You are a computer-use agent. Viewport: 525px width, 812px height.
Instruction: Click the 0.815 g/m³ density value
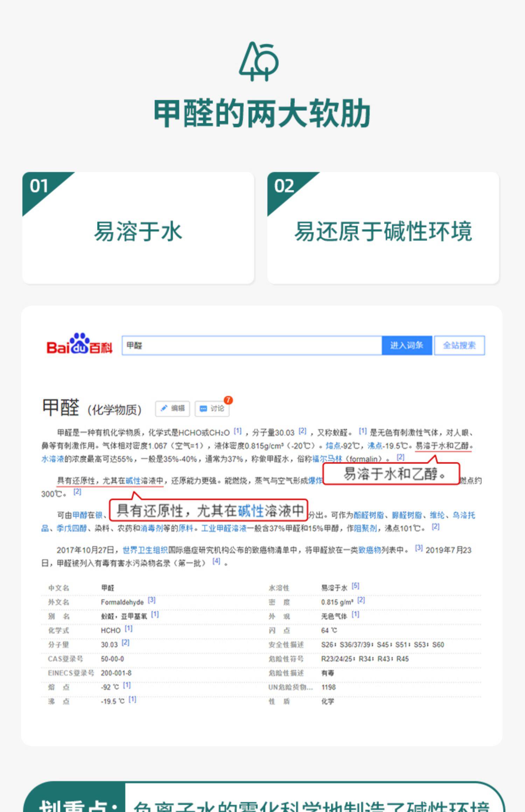[337, 602]
